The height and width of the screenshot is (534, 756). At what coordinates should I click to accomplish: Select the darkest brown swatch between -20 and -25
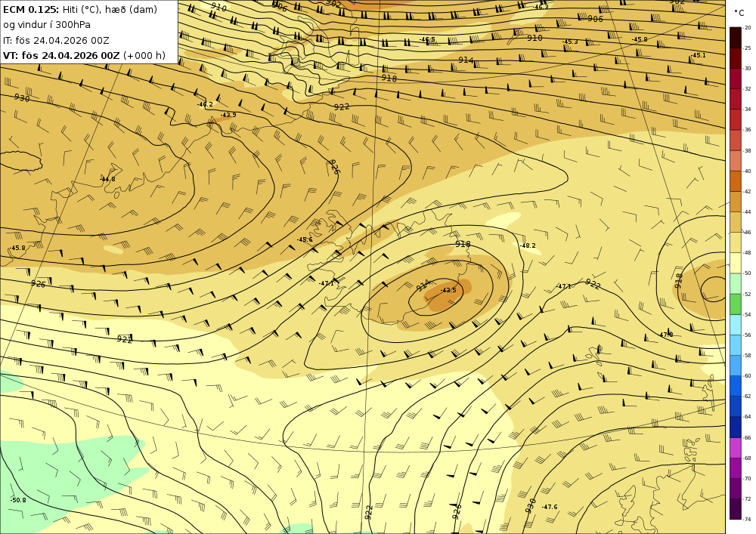(736, 38)
